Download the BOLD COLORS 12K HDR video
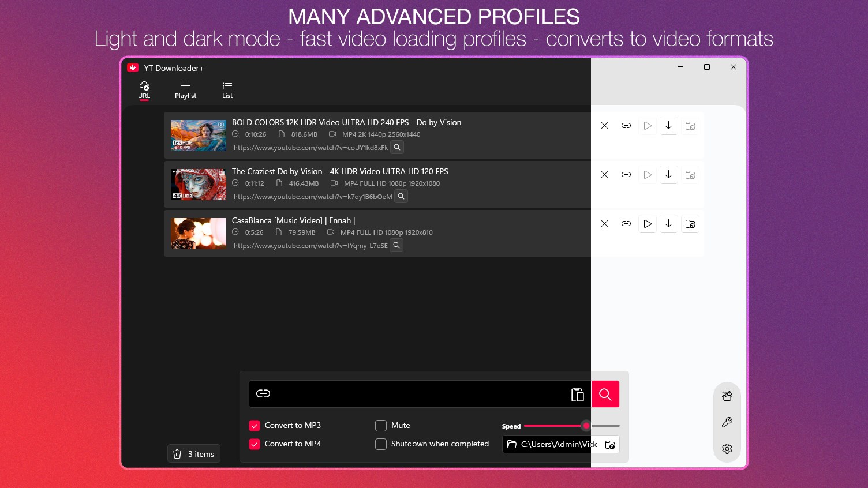 (x=669, y=126)
